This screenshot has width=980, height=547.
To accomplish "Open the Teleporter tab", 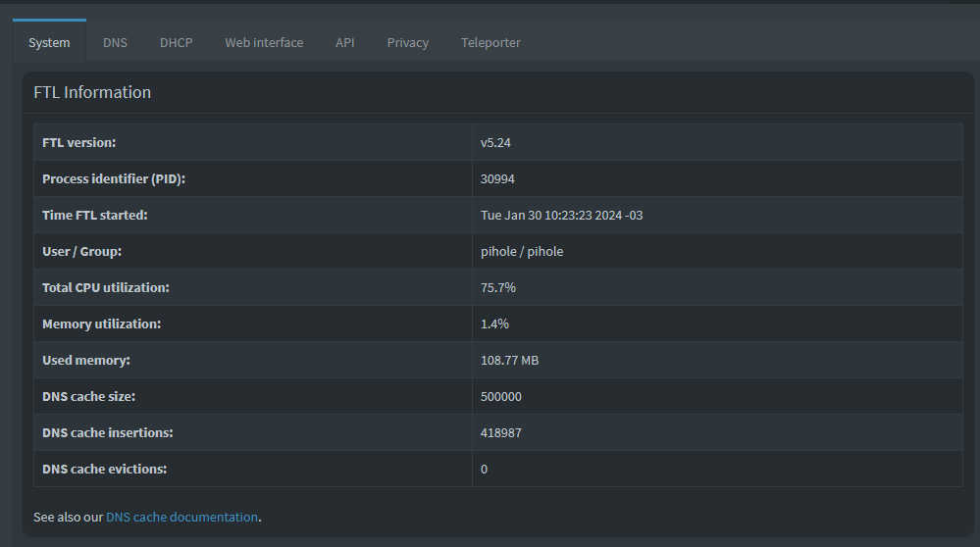I will (x=490, y=42).
